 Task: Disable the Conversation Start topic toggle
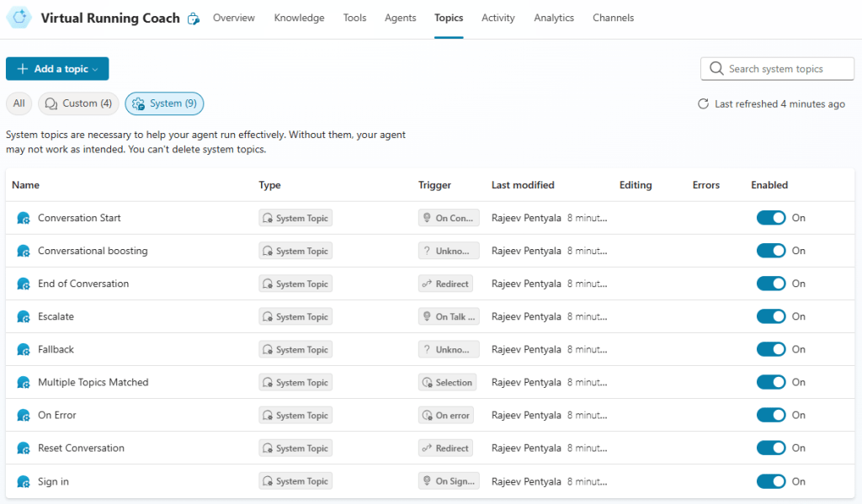[x=770, y=218]
